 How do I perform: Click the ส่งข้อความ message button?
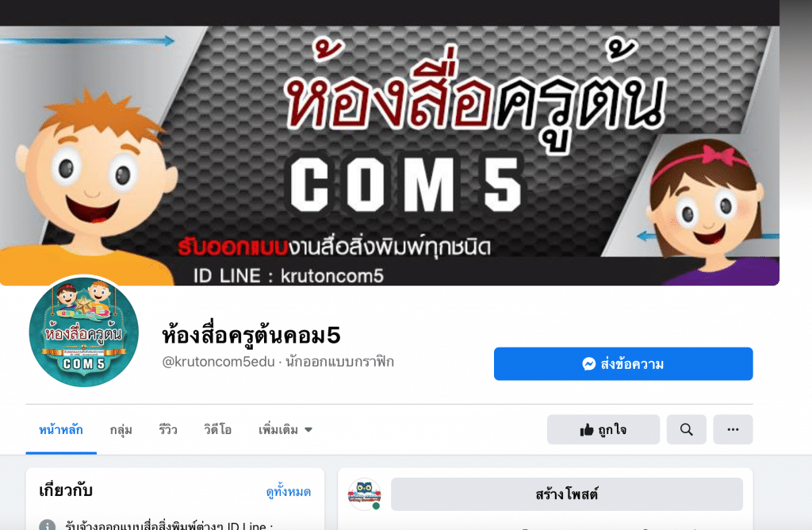(x=623, y=363)
